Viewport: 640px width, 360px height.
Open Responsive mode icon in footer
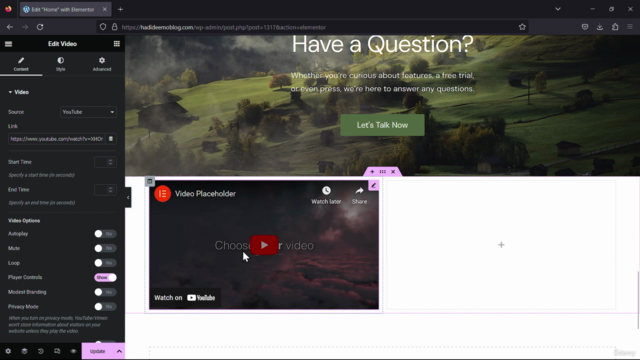[x=57, y=351]
